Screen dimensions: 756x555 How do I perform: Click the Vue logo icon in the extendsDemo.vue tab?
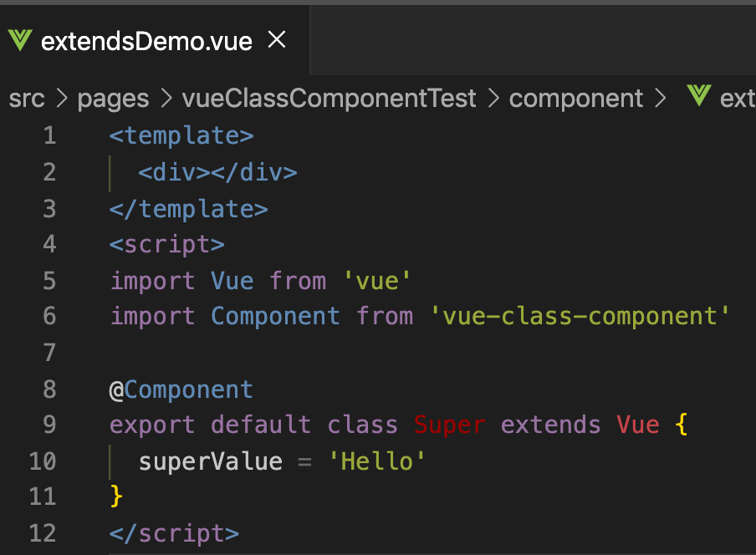click(x=20, y=40)
